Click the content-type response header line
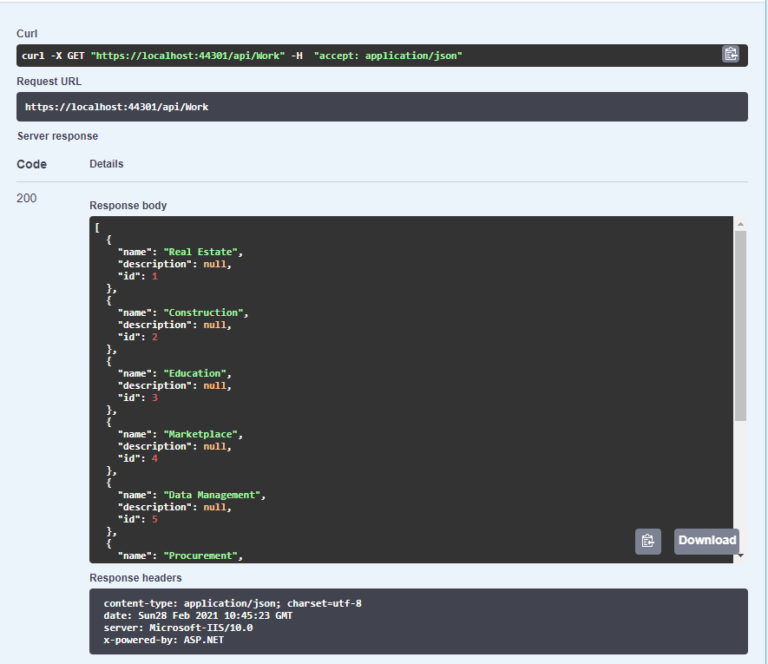The width and height of the screenshot is (768, 664). tap(233, 603)
